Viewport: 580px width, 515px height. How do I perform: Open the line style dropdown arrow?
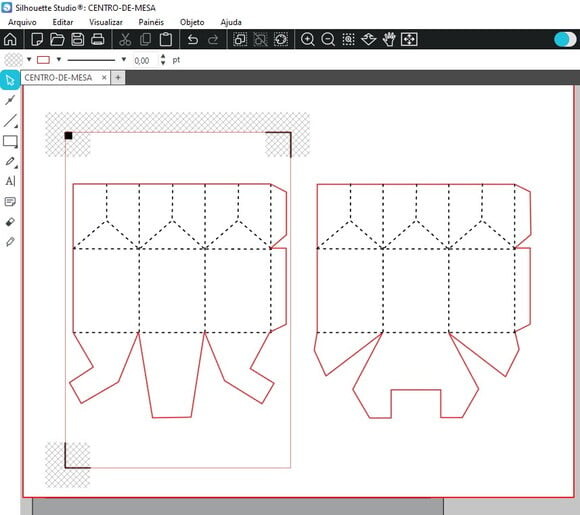coord(124,60)
